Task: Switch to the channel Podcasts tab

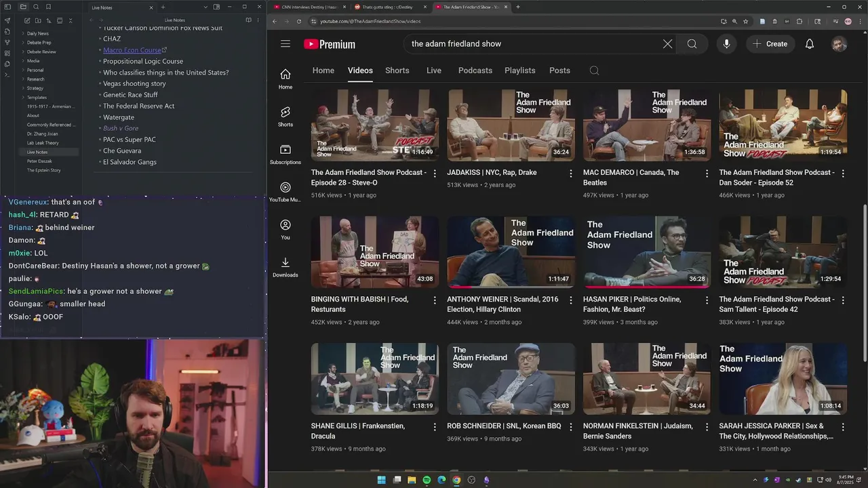Action: (x=475, y=70)
